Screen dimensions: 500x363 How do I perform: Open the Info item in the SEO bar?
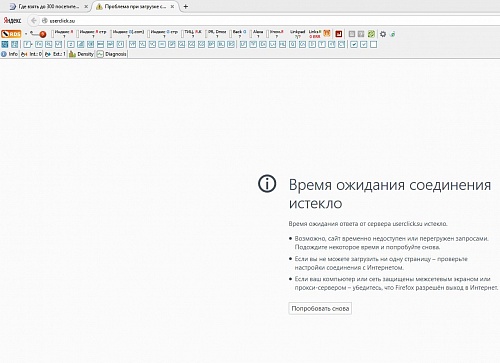[10, 54]
